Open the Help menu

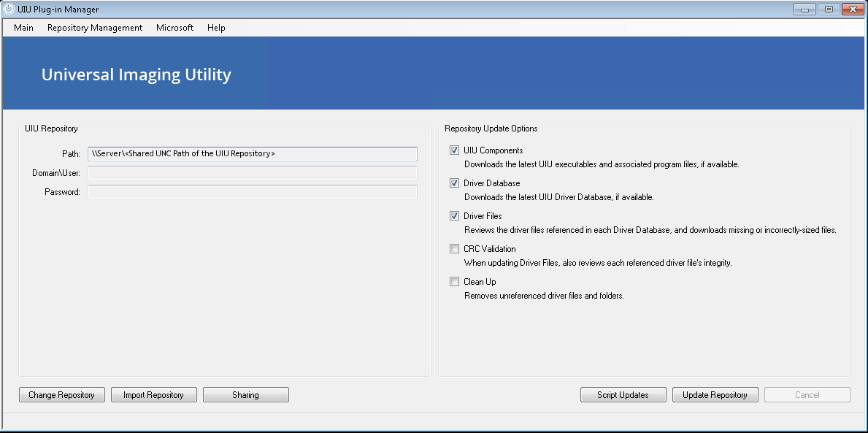(216, 28)
